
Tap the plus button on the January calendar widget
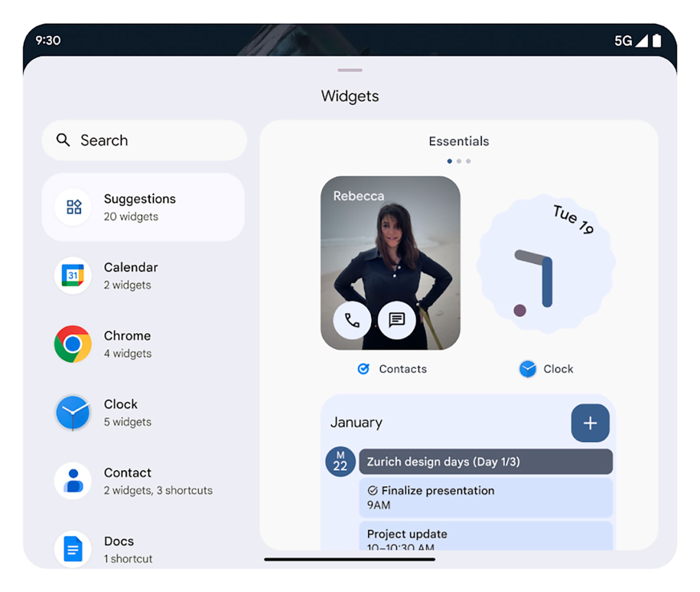tap(590, 423)
